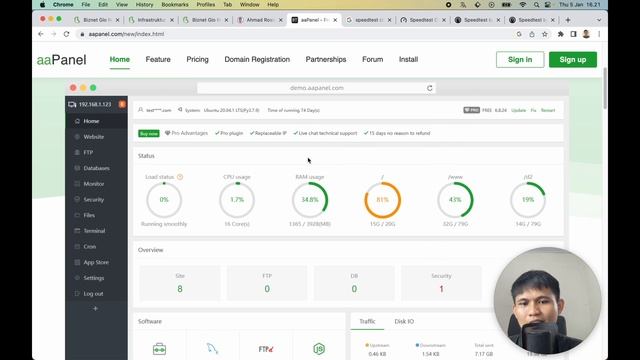Open the Pricing page
Screen dimensions: 640x360
click(x=198, y=60)
